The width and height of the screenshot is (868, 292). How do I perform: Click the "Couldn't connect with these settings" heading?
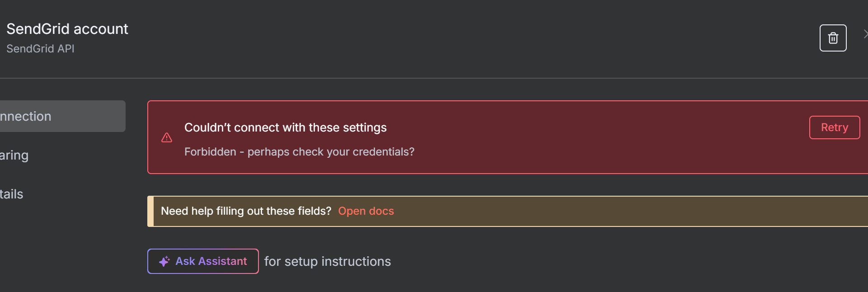click(x=285, y=127)
